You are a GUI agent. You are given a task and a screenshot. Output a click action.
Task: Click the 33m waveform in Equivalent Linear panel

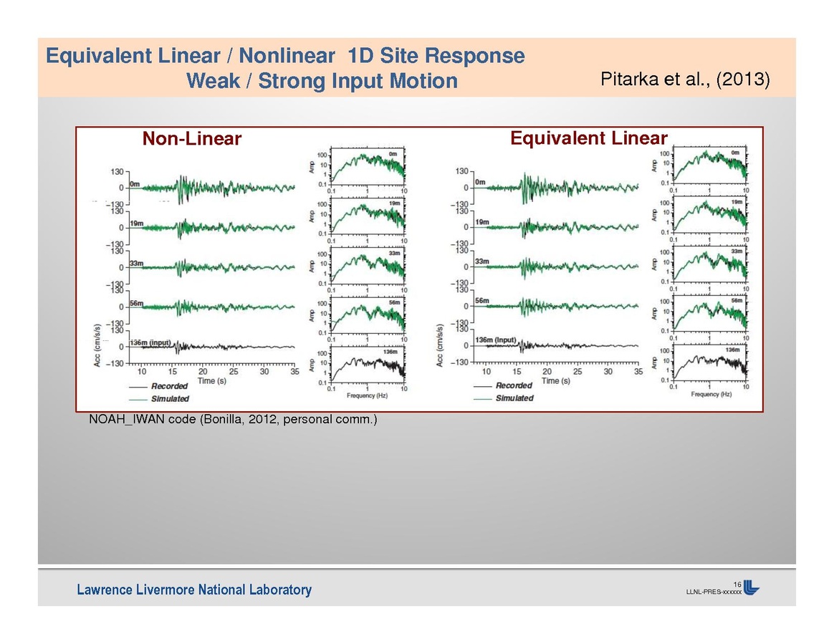[559, 266]
